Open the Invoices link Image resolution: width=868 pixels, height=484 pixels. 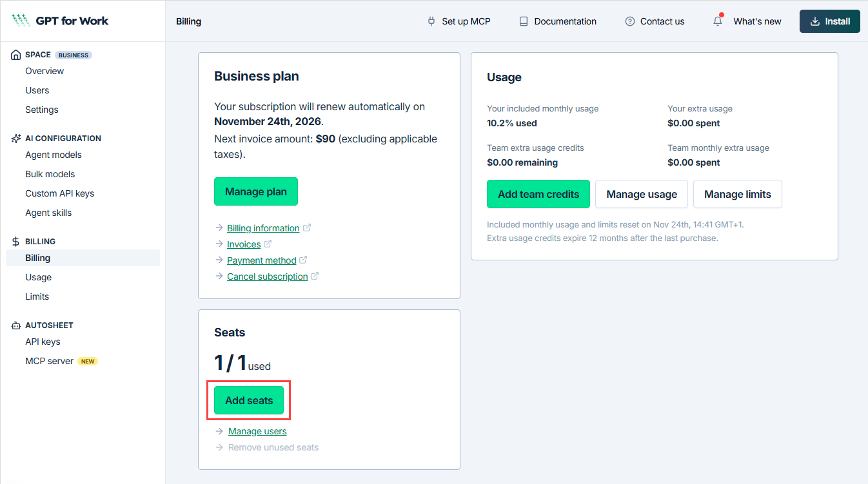[244, 244]
